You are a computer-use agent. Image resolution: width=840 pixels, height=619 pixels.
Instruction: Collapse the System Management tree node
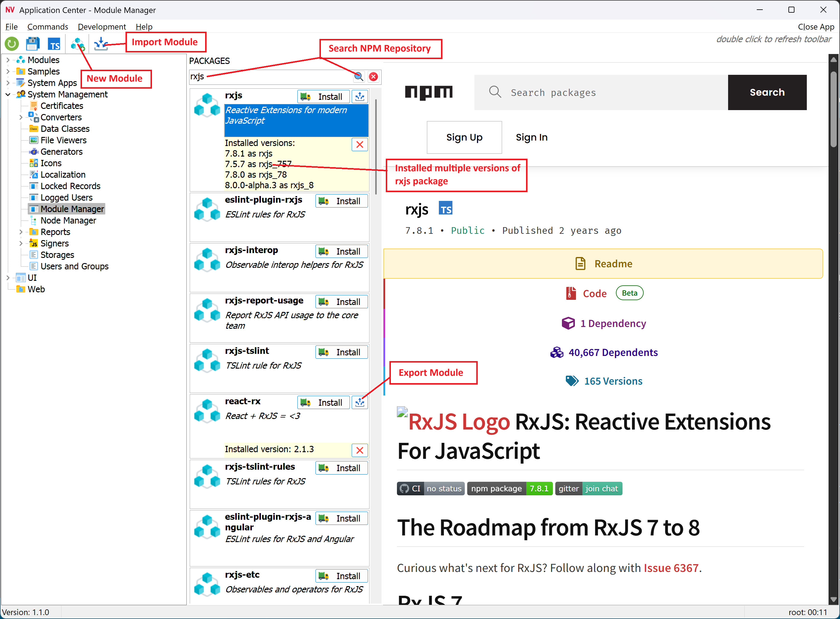tap(8, 94)
